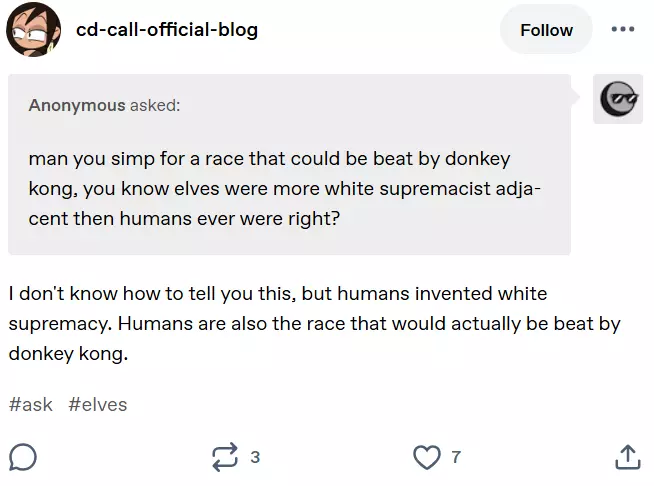This screenshot has width=654, height=486.
Task: Browse the #ask tag
Action: pos(30,404)
